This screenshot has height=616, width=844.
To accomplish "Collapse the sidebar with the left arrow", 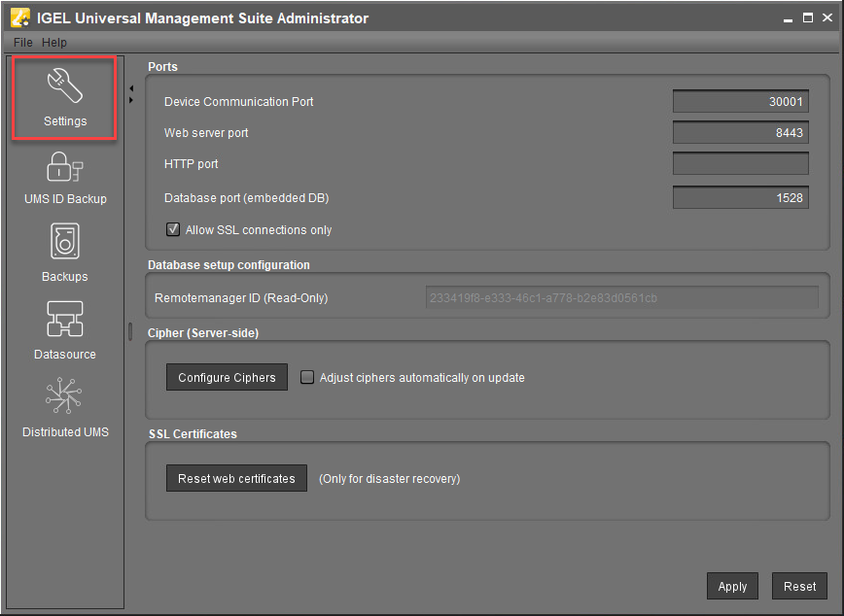I will [131, 86].
